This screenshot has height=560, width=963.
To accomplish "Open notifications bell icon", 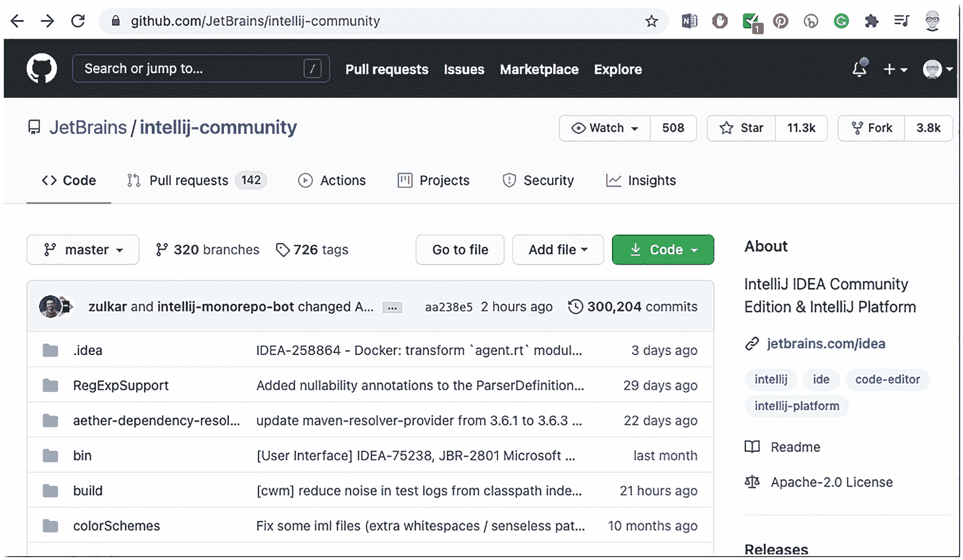I will [x=860, y=69].
